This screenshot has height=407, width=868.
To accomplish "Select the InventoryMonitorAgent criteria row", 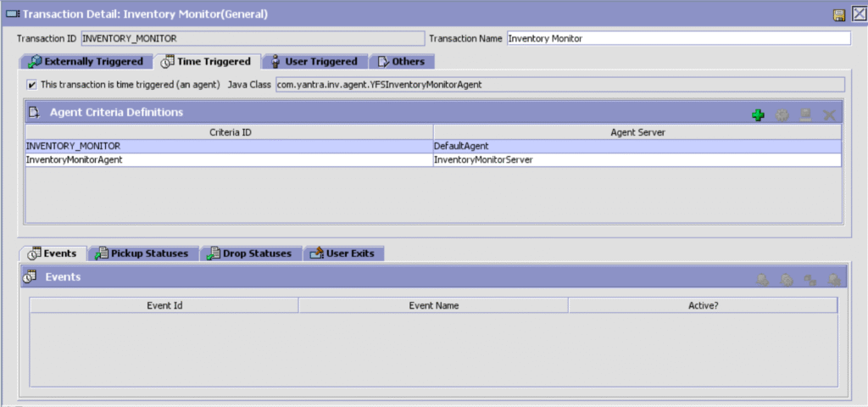I will 229,159.
